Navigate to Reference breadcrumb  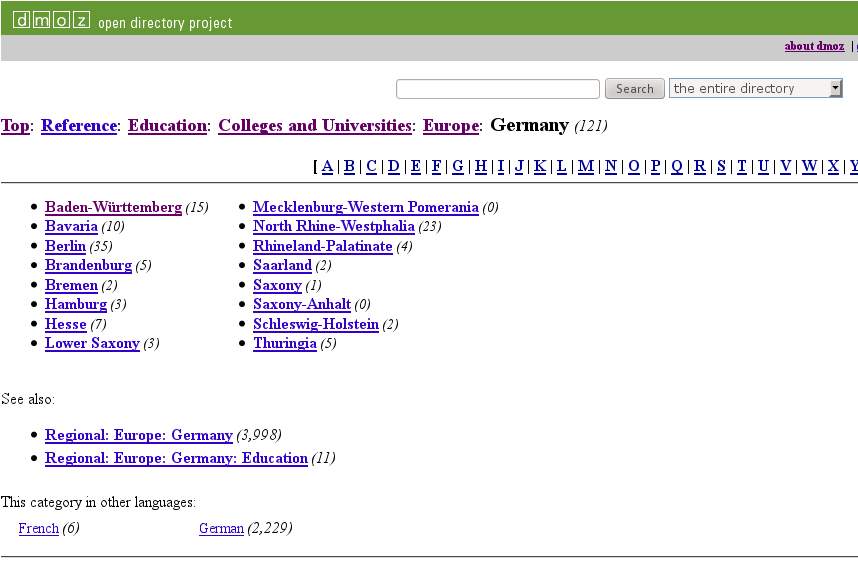coord(79,126)
